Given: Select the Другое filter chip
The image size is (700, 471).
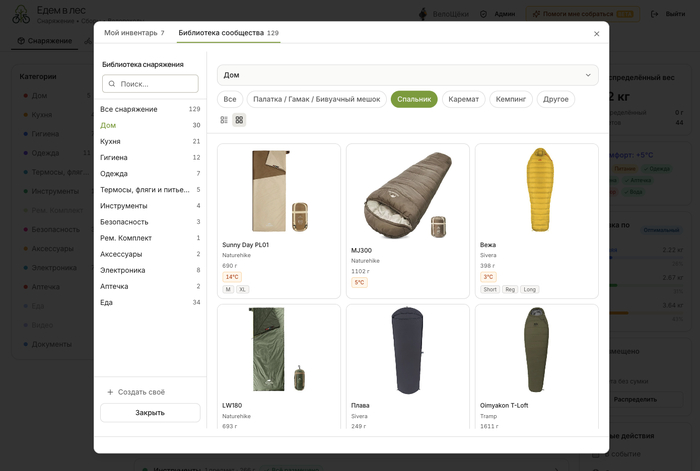Looking at the screenshot, I should 555,99.
